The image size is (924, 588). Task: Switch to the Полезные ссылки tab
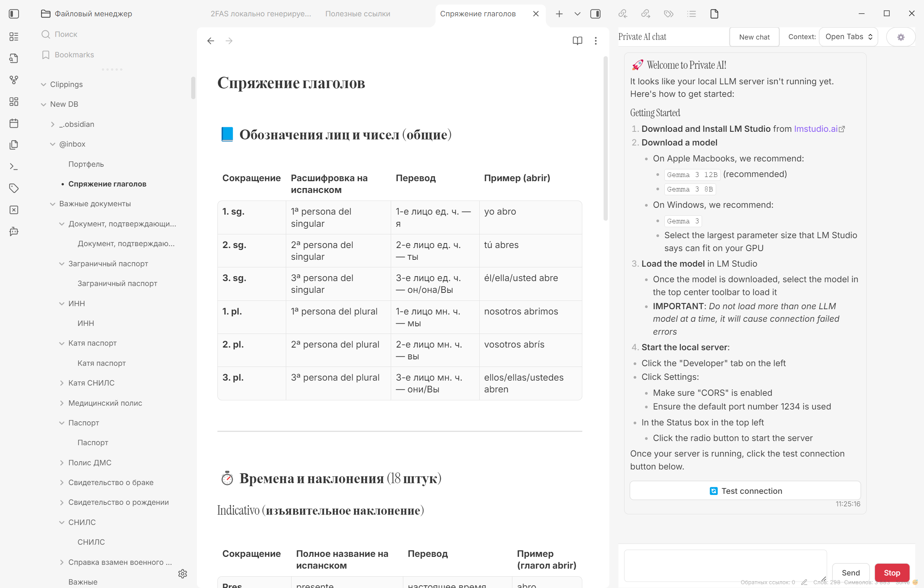click(357, 14)
